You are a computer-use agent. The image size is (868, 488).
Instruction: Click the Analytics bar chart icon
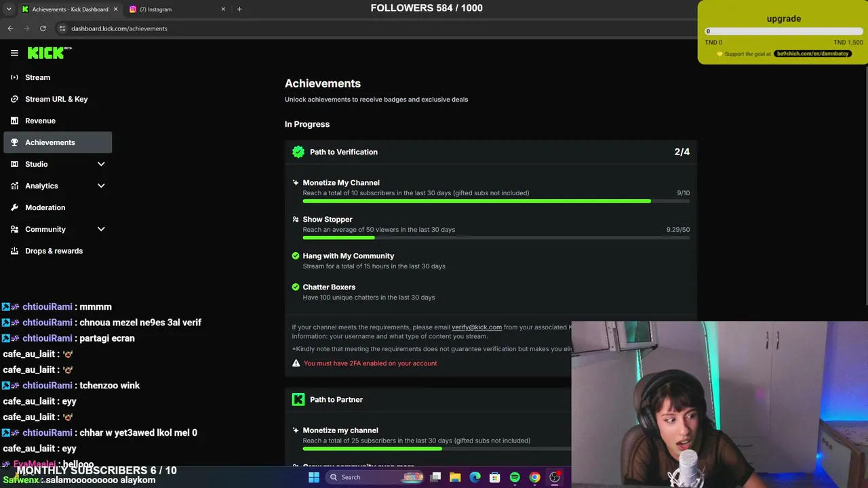[14, 186]
